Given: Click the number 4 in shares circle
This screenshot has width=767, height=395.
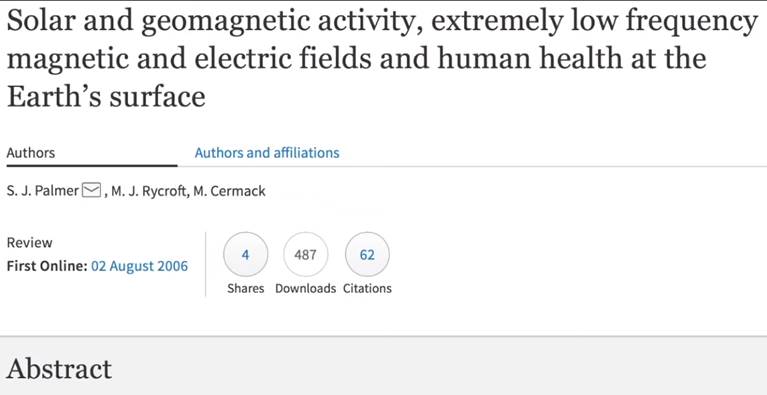Looking at the screenshot, I should tap(246, 255).
